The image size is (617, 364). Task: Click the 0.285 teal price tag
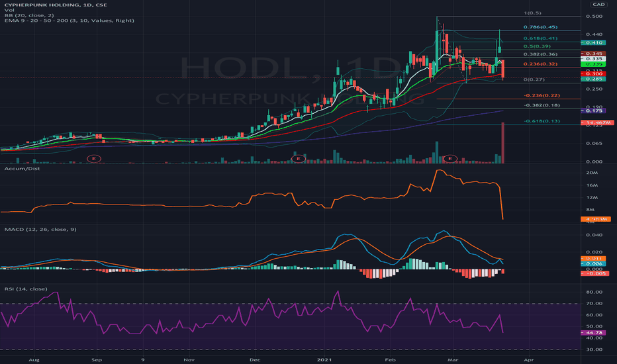(x=593, y=79)
